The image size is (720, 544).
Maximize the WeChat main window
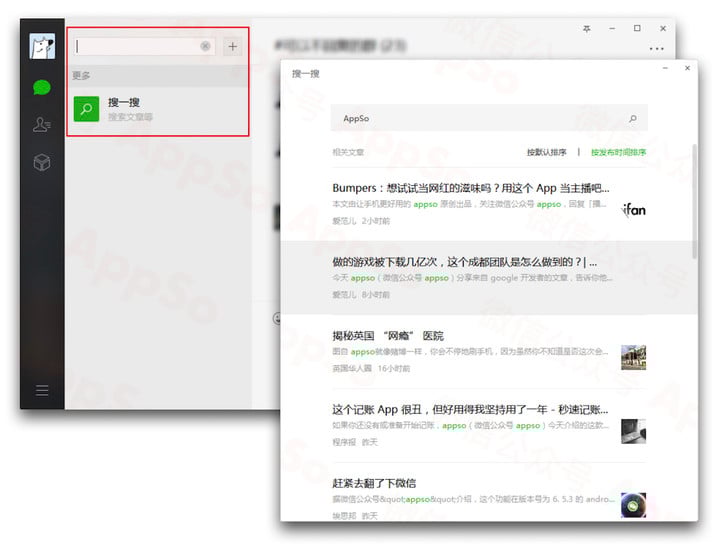click(637, 28)
